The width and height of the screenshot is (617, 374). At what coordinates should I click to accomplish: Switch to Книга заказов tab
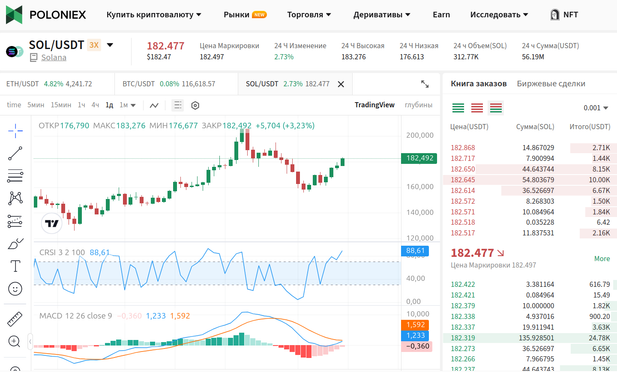coord(478,83)
